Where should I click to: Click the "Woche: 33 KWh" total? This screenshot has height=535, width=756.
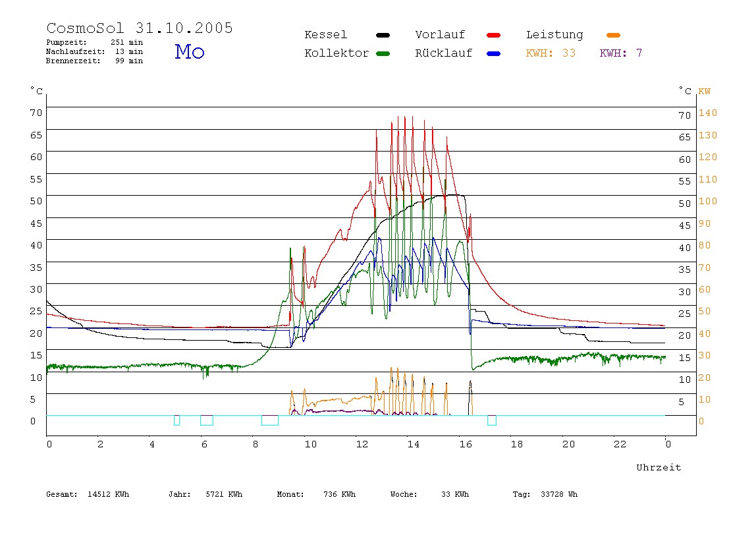429,494
